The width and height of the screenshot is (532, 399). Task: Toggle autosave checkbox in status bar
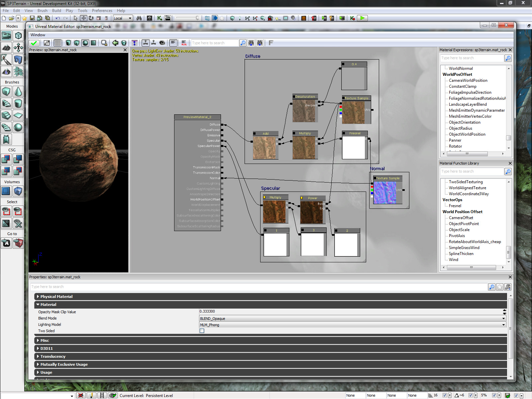click(x=516, y=395)
